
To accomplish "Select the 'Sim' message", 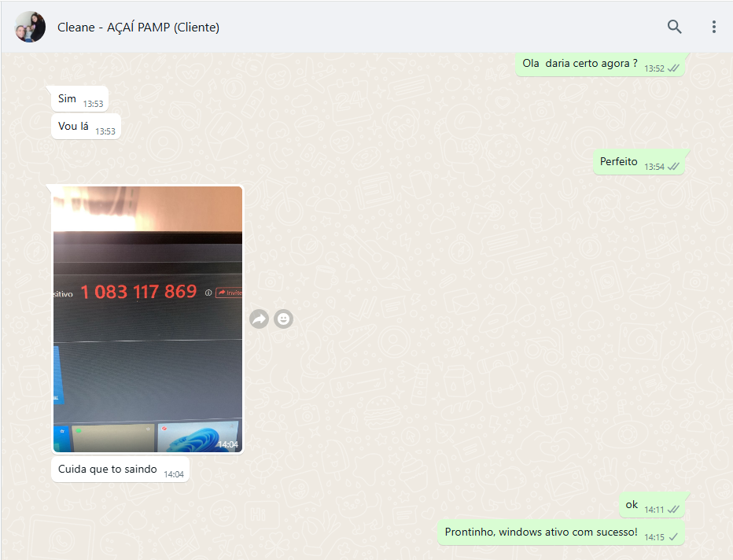I will coord(80,99).
